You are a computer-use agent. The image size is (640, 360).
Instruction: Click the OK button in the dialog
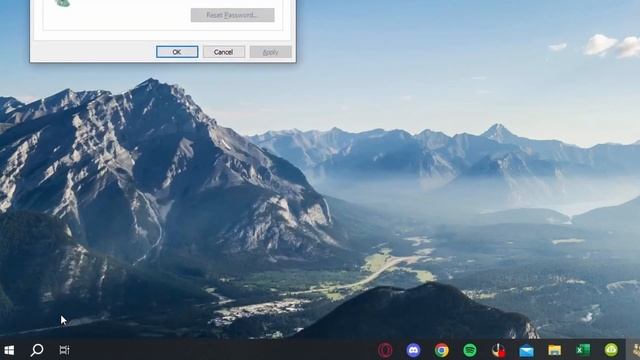tap(177, 52)
